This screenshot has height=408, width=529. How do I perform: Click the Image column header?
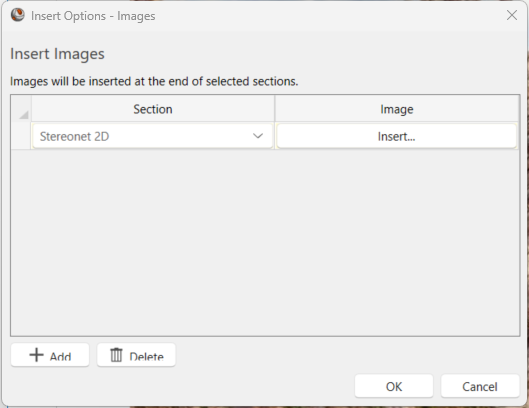pos(397,109)
